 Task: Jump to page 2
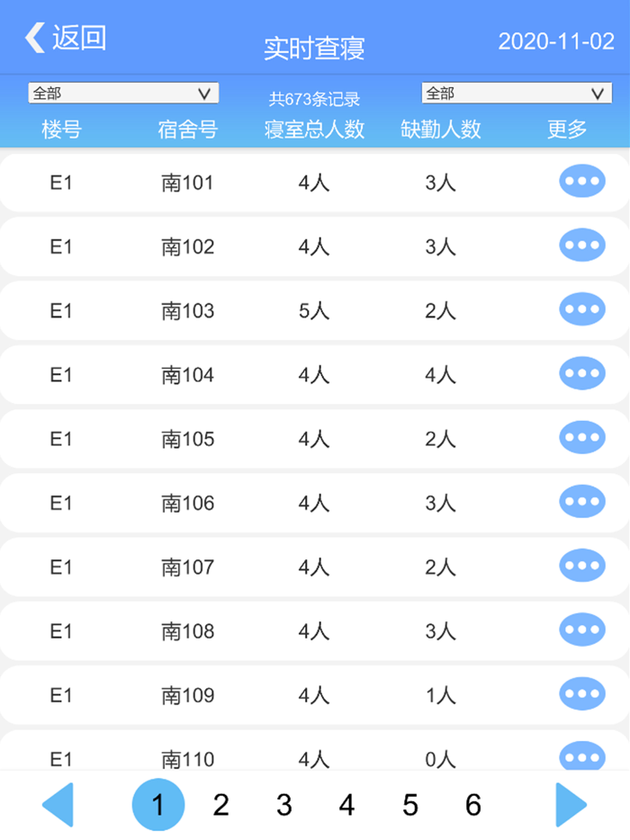pyautogui.click(x=220, y=805)
